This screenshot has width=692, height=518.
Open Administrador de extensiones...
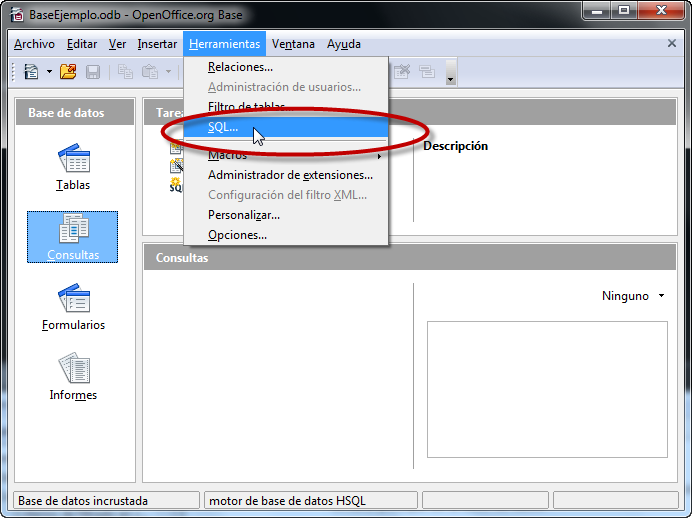[286, 175]
